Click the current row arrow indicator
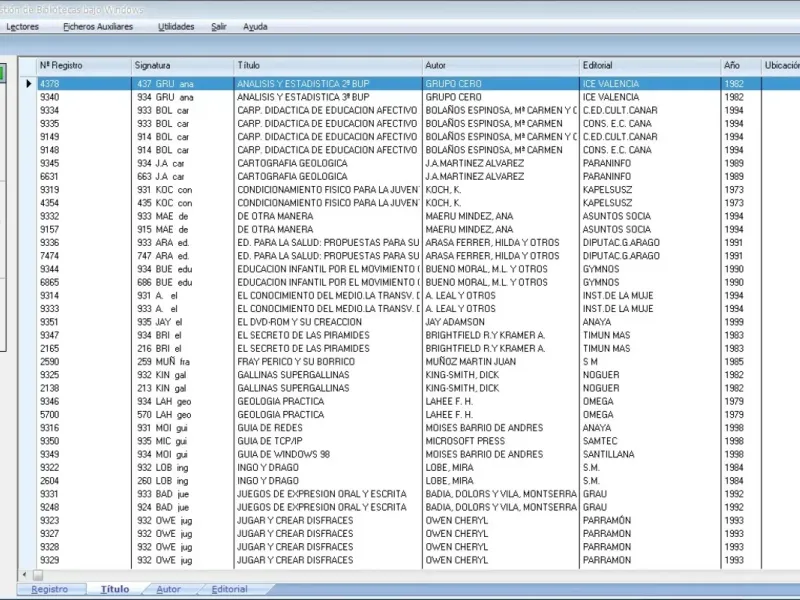800x600 pixels. [x=29, y=84]
